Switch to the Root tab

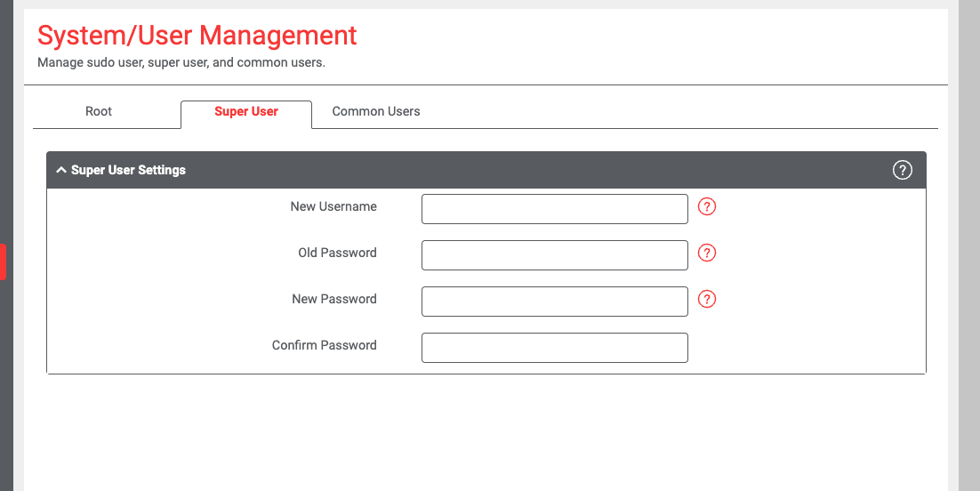coord(99,112)
